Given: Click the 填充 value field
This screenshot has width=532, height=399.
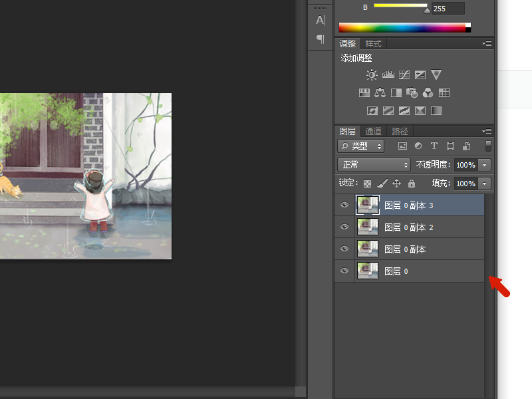Looking at the screenshot, I should click(467, 184).
